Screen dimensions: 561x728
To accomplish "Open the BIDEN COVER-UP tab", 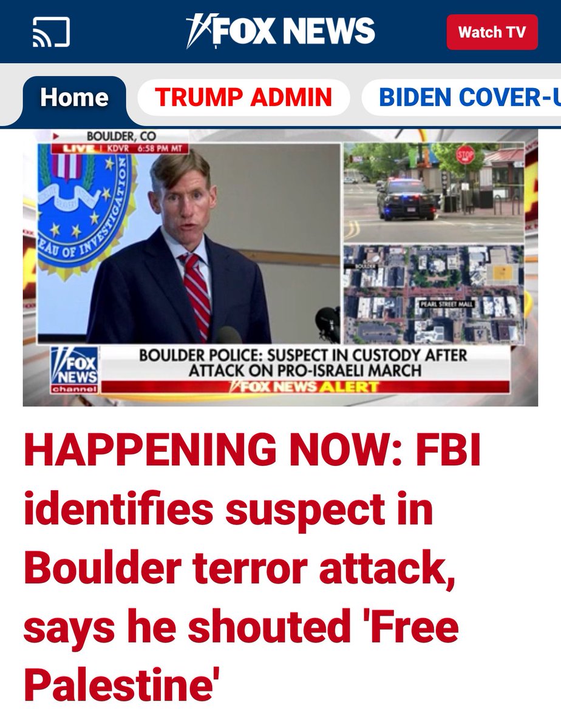I will pos(461,98).
